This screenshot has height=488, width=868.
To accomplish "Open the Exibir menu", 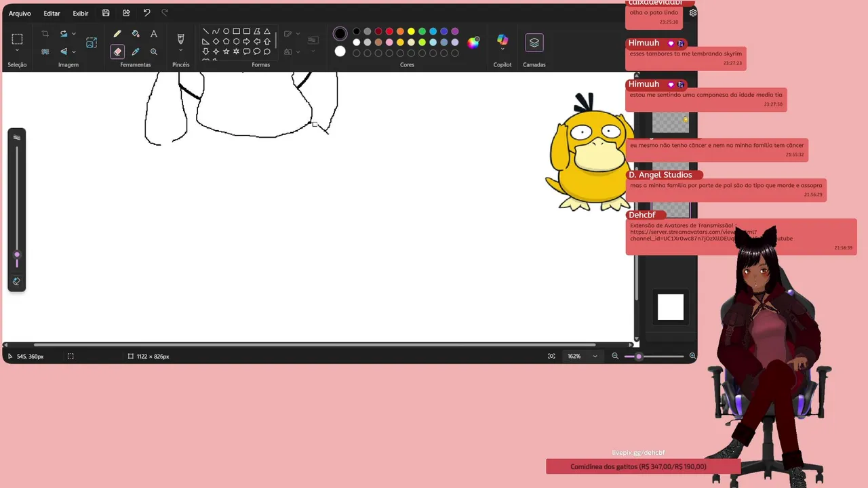I will coord(81,14).
